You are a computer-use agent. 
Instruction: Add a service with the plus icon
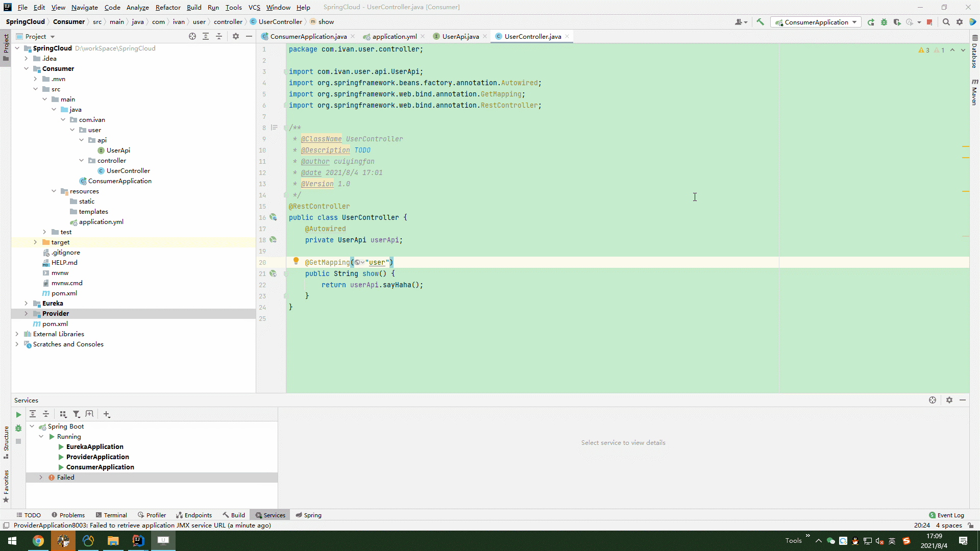(x=107, y=414)
